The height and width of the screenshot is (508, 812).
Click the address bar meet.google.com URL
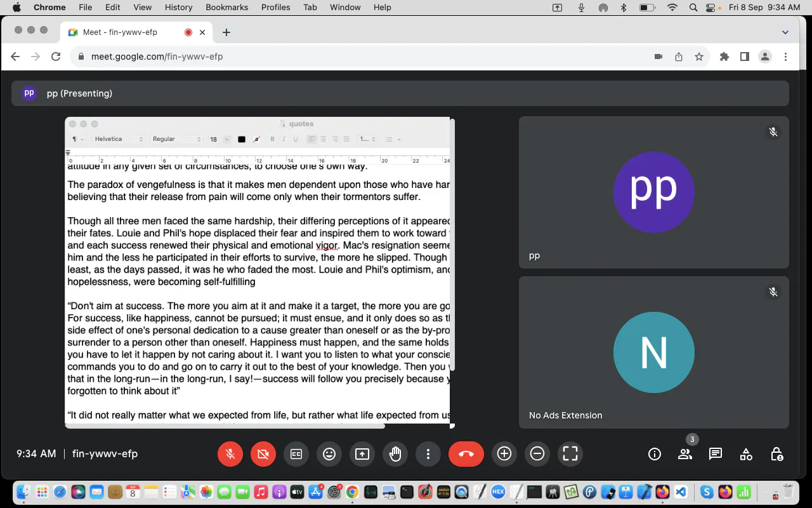tap(157, 57)
